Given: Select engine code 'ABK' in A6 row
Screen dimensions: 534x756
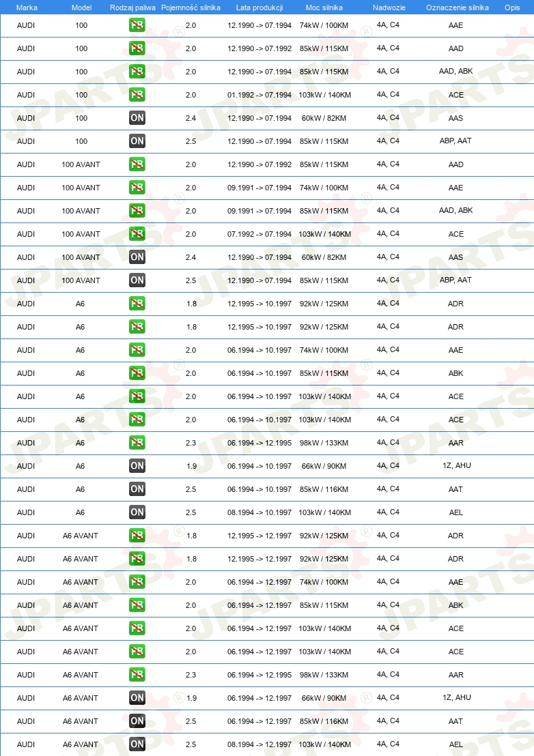Looking at the screenshot, I should point(456,373).
